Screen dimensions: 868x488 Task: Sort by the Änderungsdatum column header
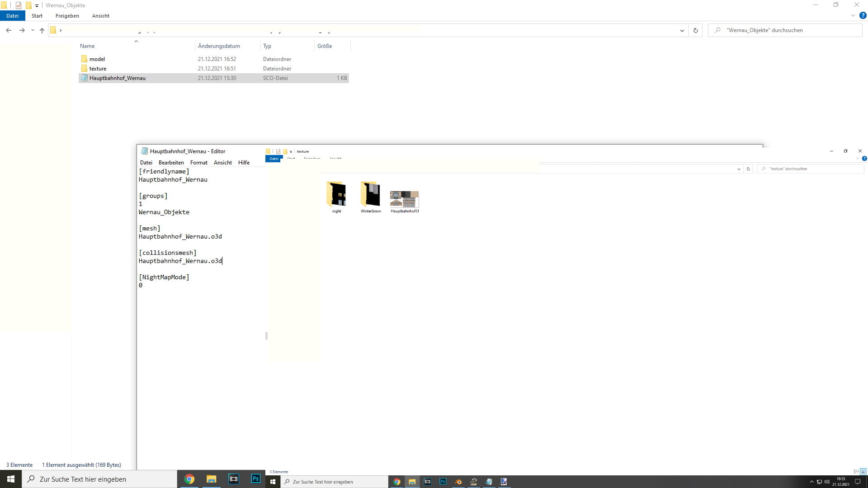pyautogui.click(x=219, y=46)
